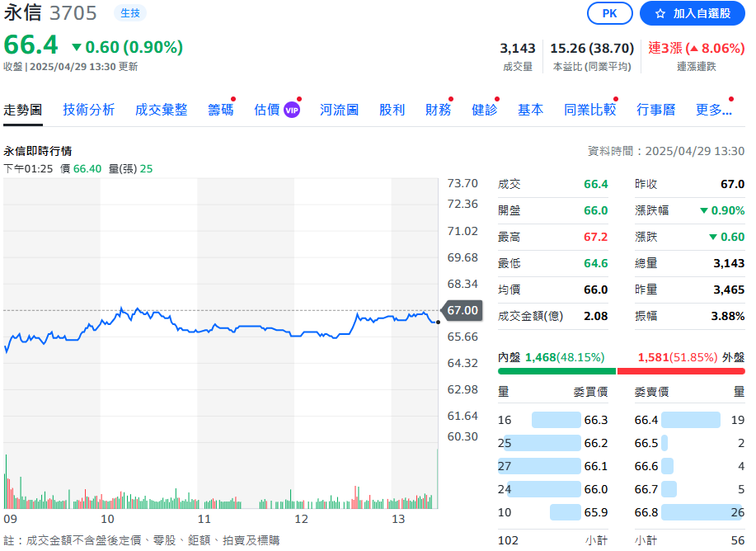Switch to the 股利 tab
The image size is (756, 551).
(x=392, y=110)
